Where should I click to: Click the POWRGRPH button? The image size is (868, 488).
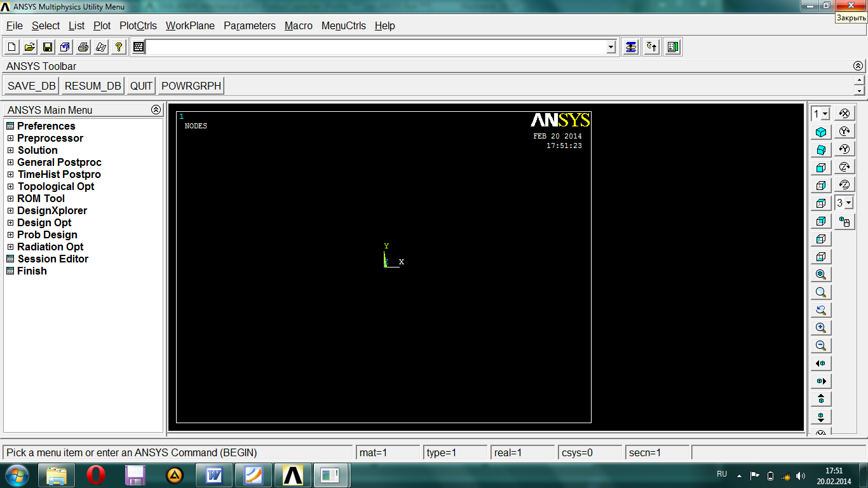tap(191, 86)
